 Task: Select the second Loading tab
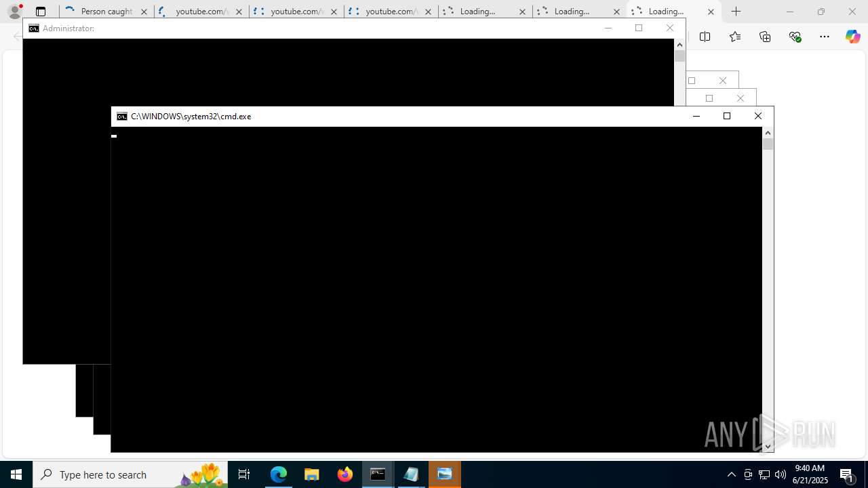(x=580, y=12)
